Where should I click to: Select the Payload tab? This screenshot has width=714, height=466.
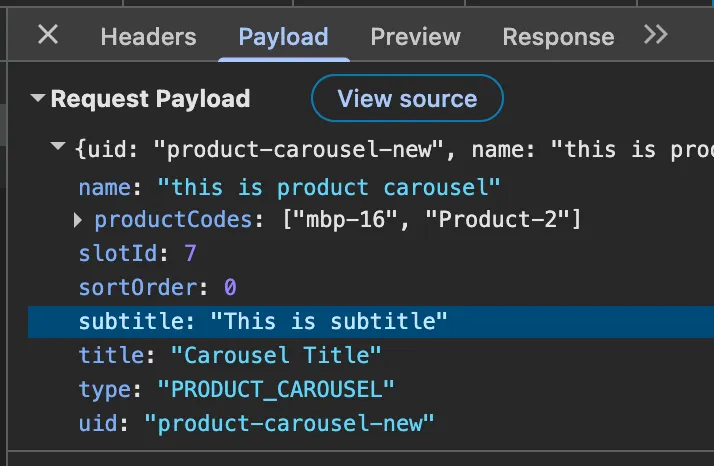(284, 37)
